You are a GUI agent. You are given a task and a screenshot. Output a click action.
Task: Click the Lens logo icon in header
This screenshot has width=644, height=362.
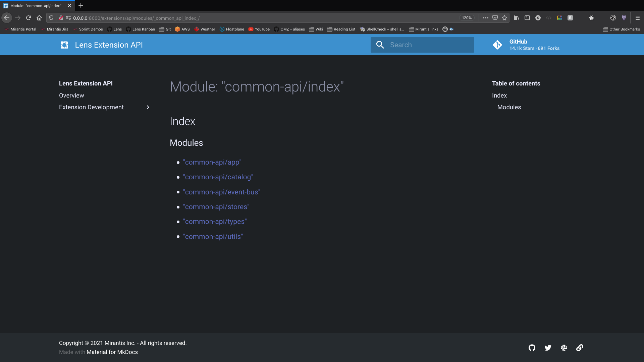[x=64, y=45]
